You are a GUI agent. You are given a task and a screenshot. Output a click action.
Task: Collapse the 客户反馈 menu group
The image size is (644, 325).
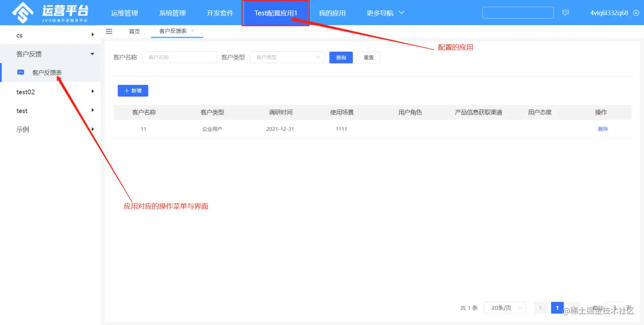[93, 54]
